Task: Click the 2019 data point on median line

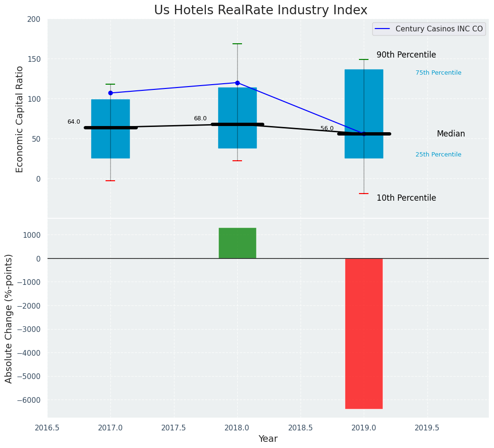Action: 364,134
